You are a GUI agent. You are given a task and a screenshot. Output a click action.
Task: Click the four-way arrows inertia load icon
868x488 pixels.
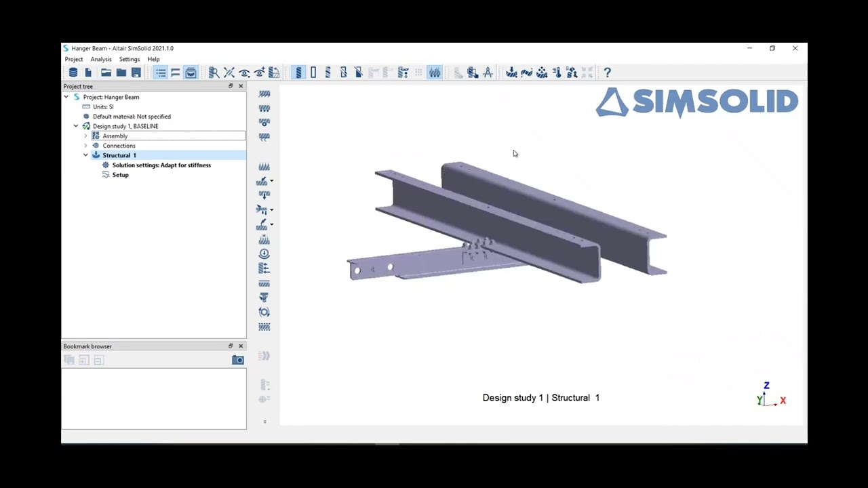542,73
